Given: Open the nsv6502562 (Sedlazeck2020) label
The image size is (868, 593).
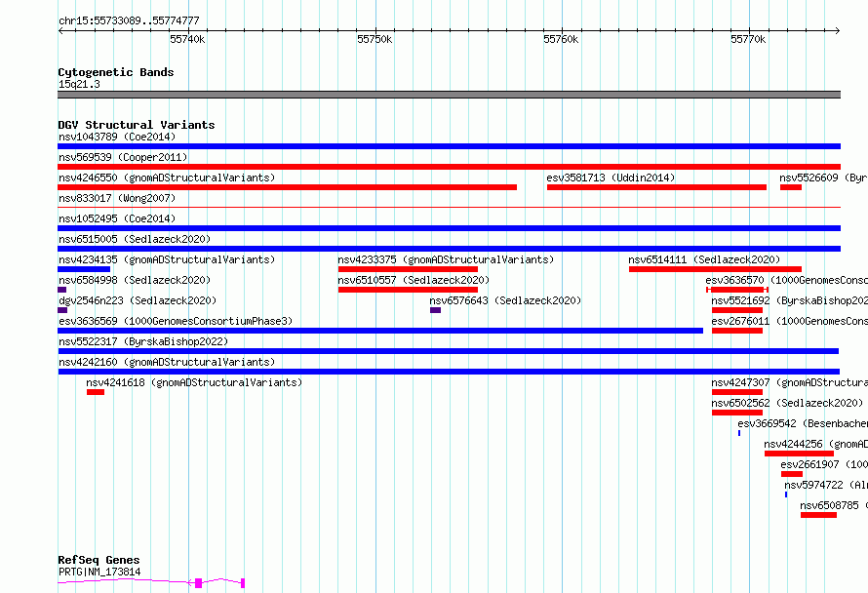Looking at the screenshot, I should click(787, 403).
